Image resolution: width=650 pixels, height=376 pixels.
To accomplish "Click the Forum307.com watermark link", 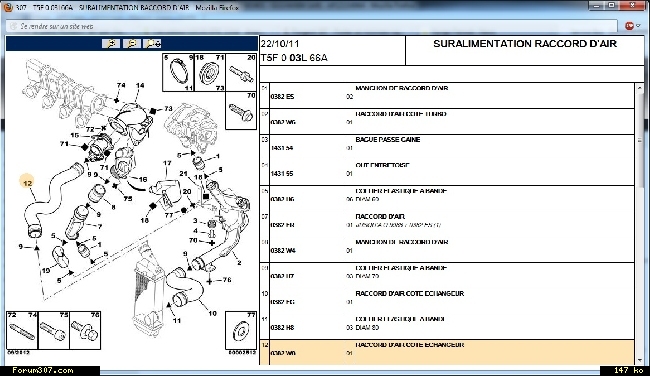I will tap(43, 370).
